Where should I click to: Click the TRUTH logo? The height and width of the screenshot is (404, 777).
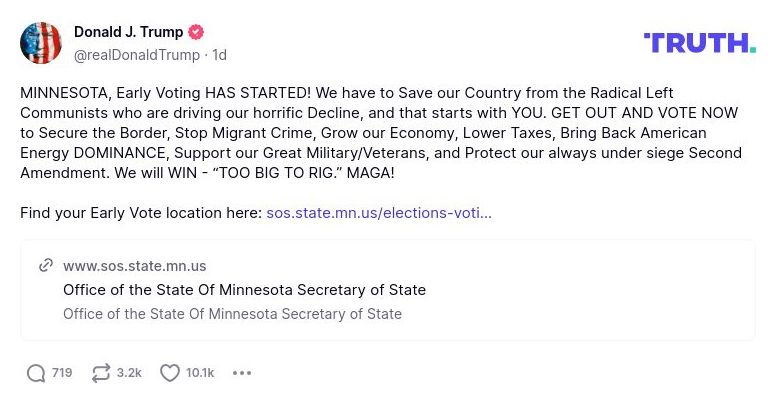pyautogui.click(x=700, y=42)
